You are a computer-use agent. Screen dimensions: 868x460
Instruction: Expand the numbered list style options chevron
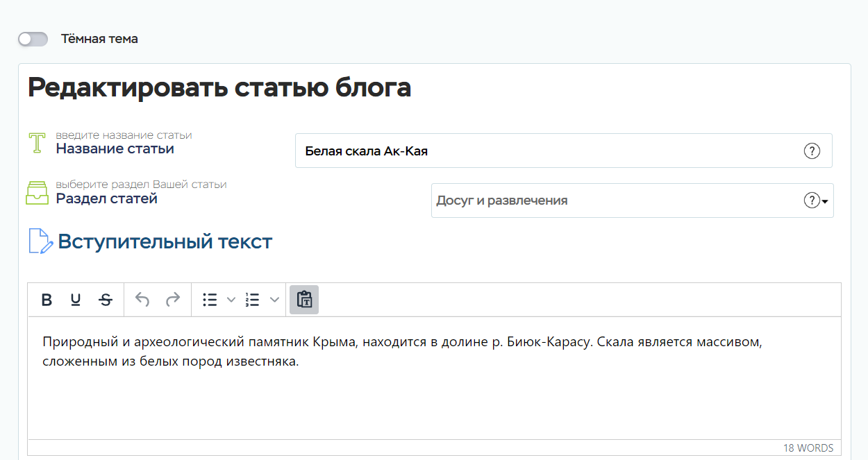[274, 300]
